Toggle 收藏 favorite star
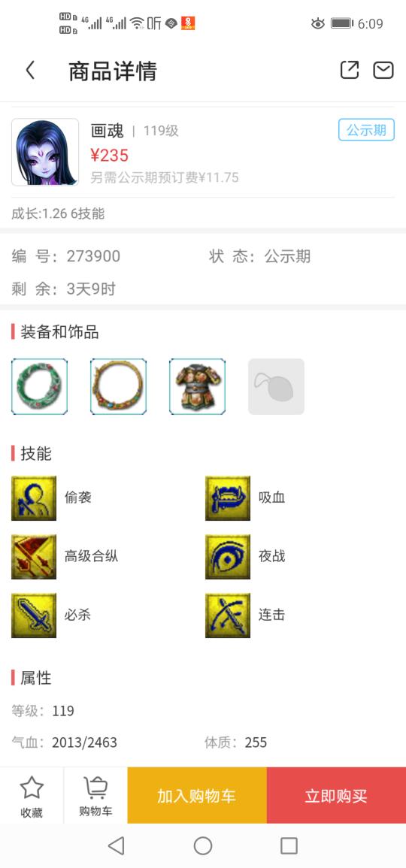The width and height of the screenshot is (406, 868). 32,796
